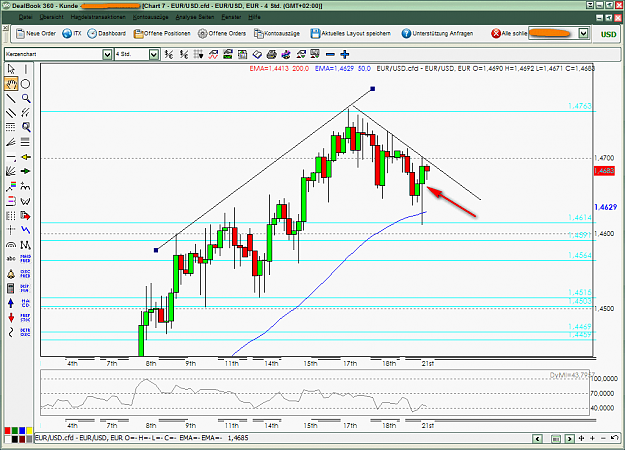
Task: Pick the horizontal lines tool
Action: coord(26,142)
